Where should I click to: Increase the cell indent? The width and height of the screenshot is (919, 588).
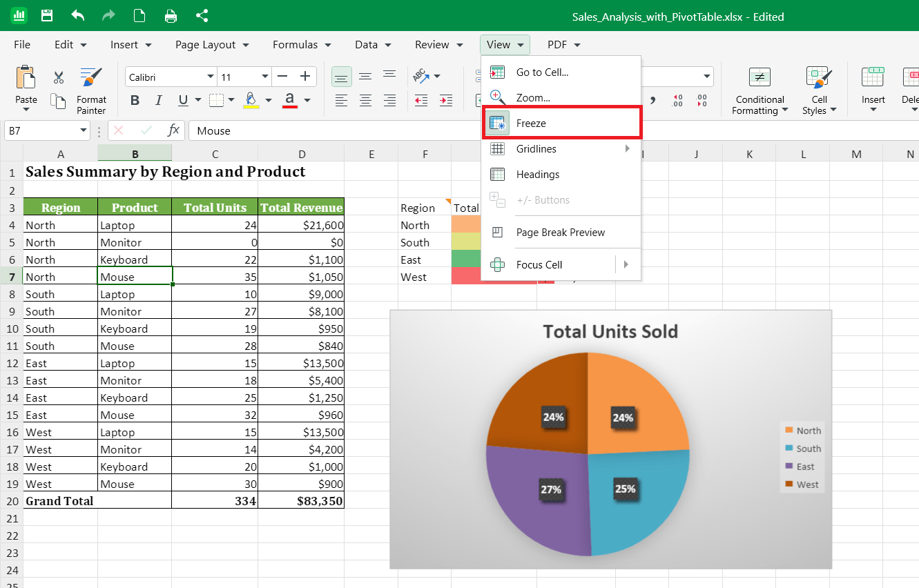point(446,101)
